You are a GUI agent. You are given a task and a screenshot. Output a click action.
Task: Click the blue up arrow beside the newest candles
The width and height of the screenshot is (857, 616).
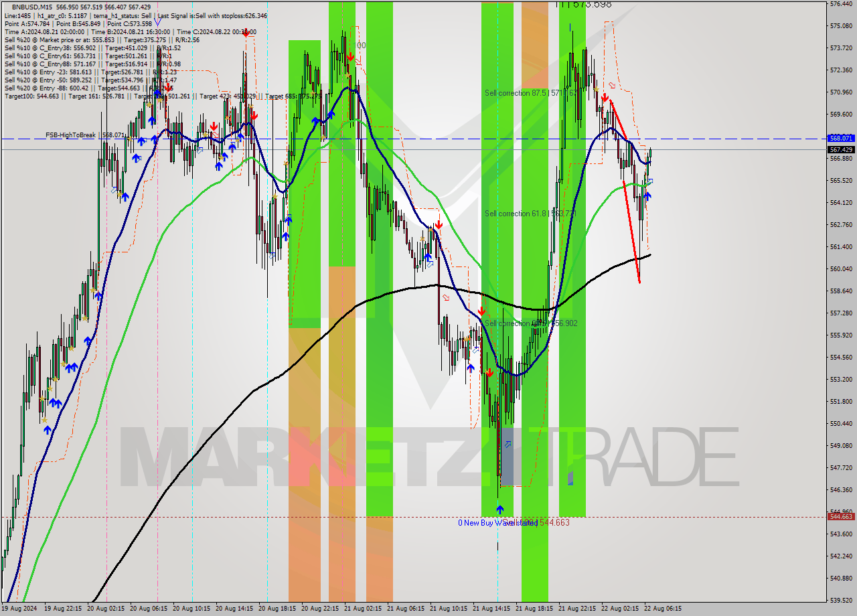click(647, 196)
